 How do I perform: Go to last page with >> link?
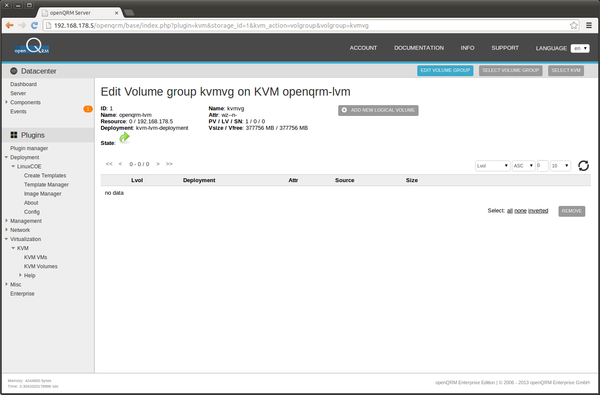point(169,164)
